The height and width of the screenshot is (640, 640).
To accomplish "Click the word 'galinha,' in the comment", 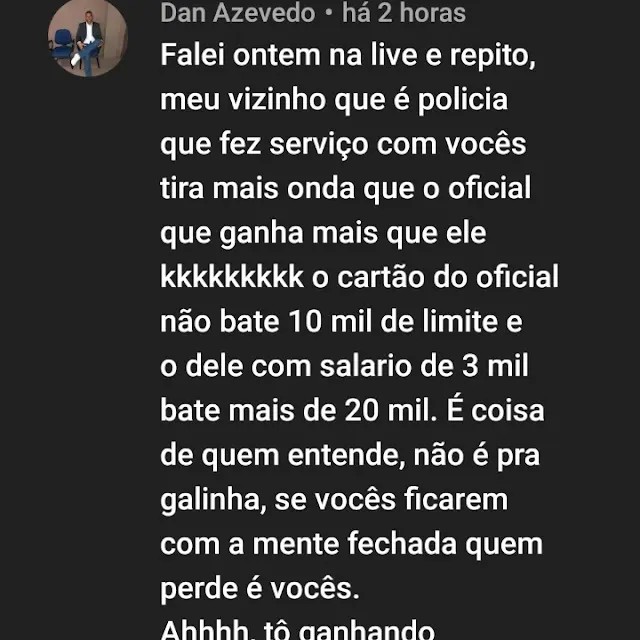I will [x=213, y=501].
